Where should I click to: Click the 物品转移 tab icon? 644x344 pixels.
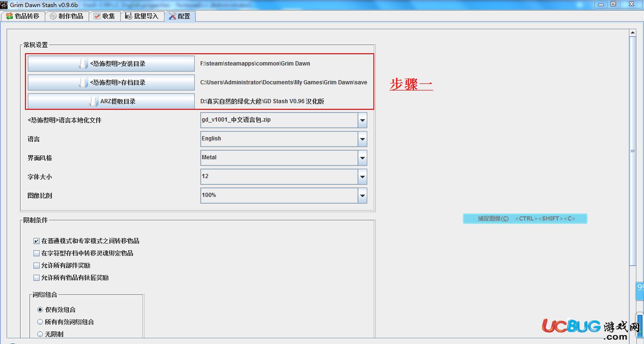tap(9, 16)
